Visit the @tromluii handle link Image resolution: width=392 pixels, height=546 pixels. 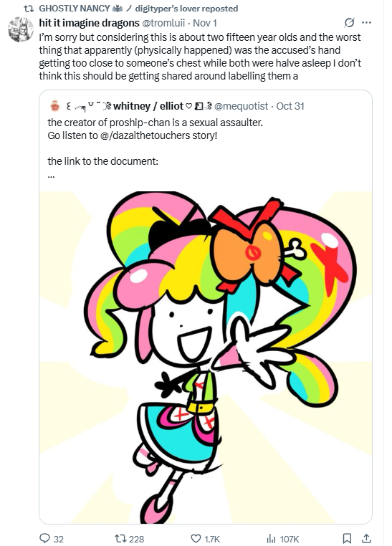tap(163, 23)
